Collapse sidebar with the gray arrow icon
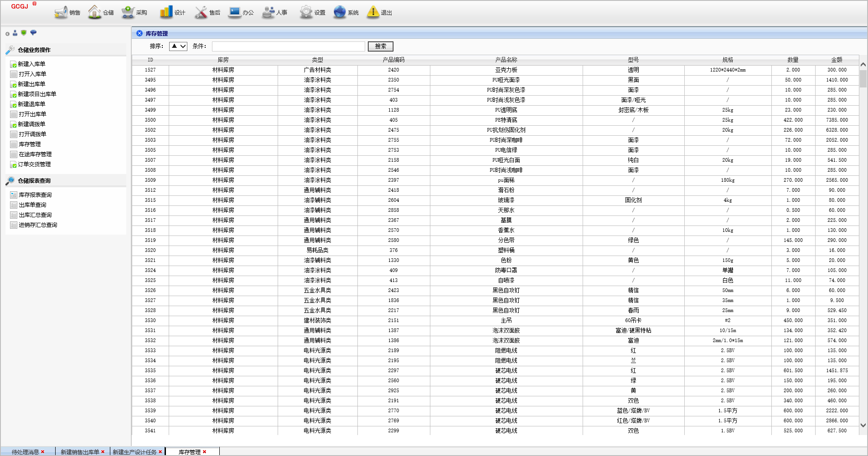 click(x=7, y=34)
